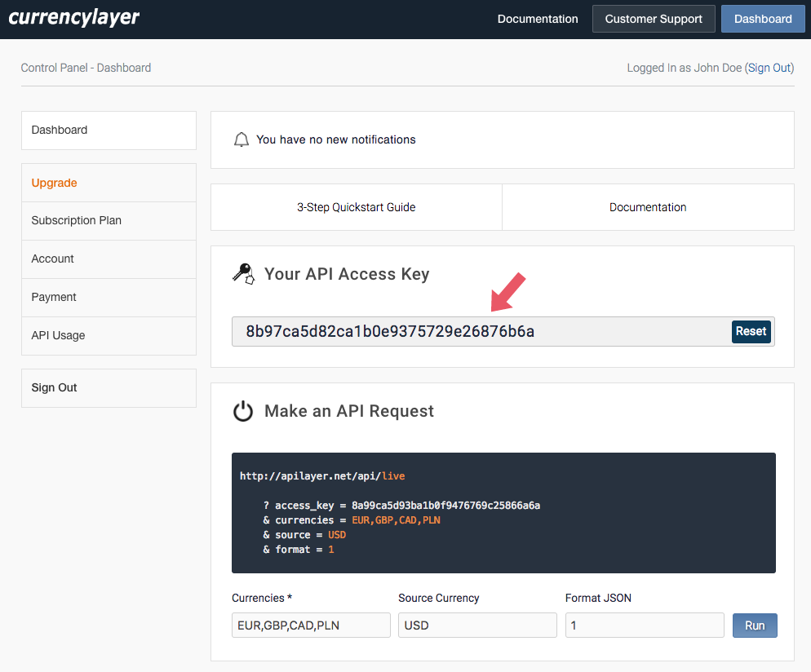The image size is (811, 672).
Task: Click the apilayer.net API URL text
Action: [x=322, y=476]
